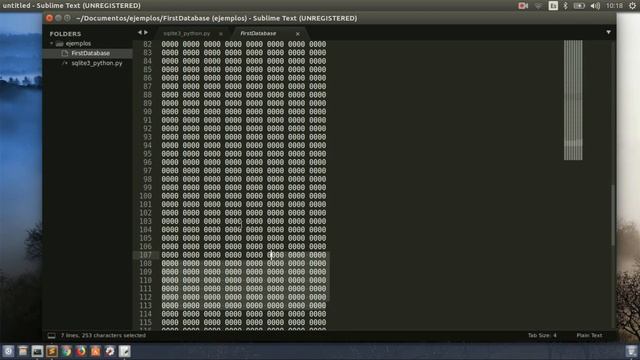This screenshot has height=360, width=640.
Task: Open the tab list dropdown arrow
Action: coord(608,32)
